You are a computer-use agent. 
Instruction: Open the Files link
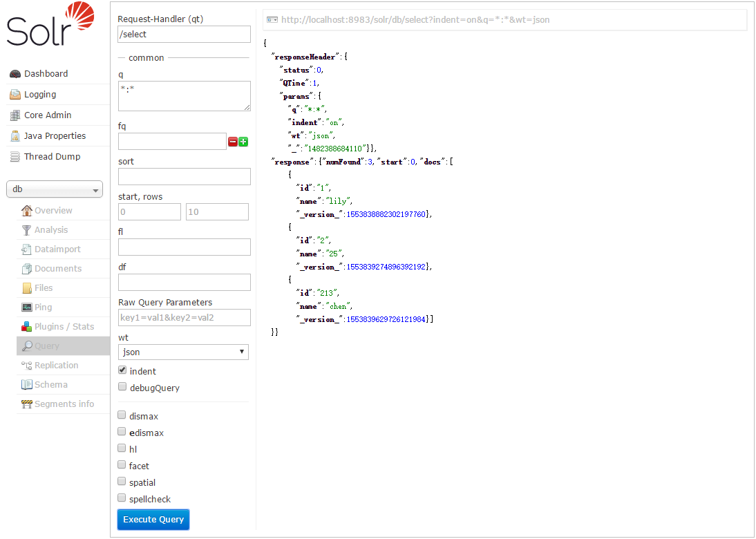click(x=44, y=288)
